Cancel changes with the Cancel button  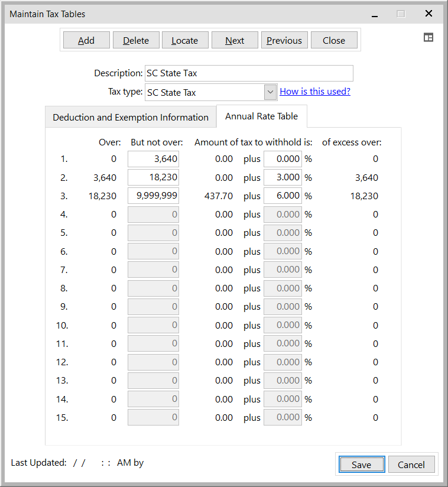[411, 465]
